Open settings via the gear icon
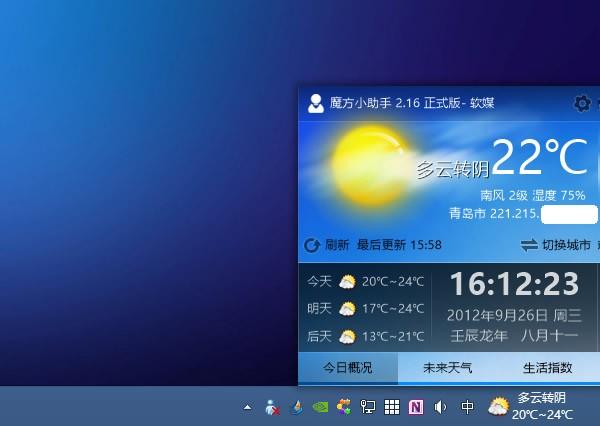This screenshot has height=426, width=600. coord(581,103)
